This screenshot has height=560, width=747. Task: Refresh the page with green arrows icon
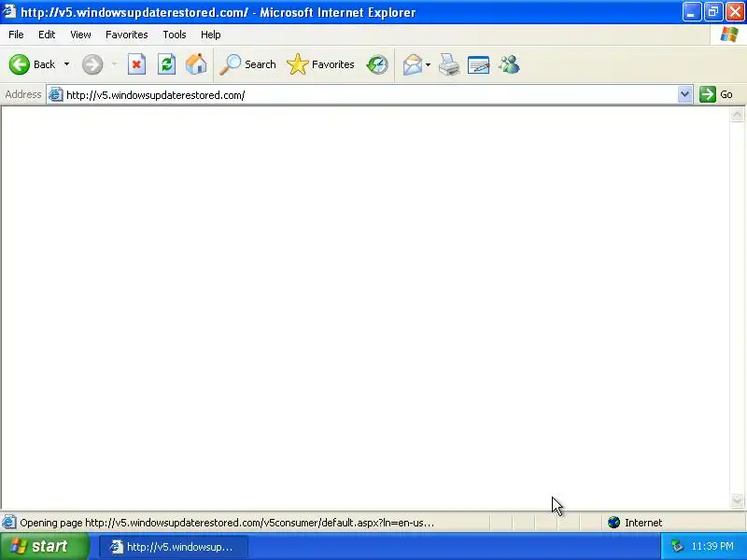point(167,64)
